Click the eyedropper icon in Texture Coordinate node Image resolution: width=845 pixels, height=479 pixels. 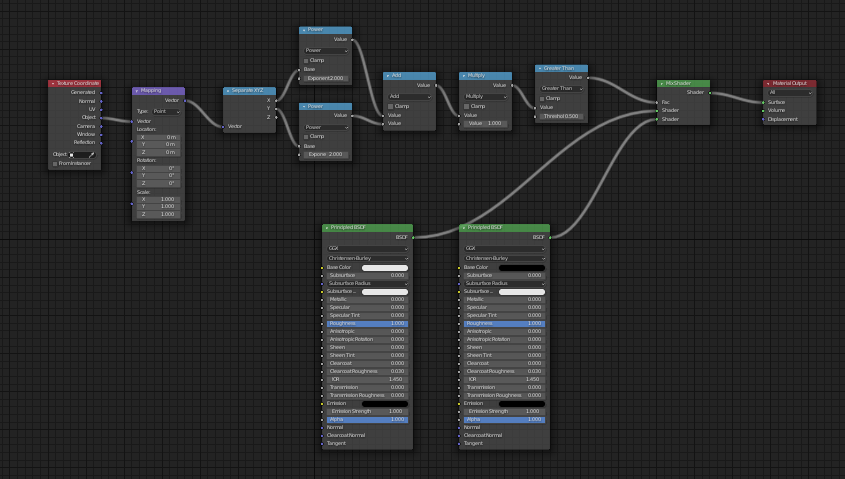point(92,155)
